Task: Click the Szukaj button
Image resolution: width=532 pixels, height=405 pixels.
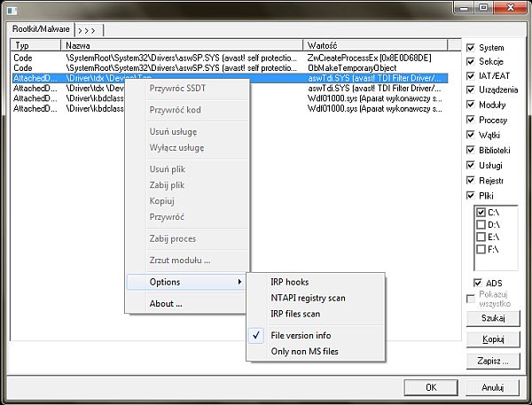Action: tap(493, 318)
